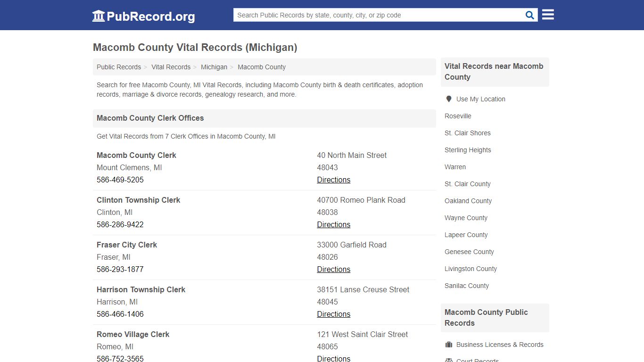Open Warren vital records link

coord(455,167)
